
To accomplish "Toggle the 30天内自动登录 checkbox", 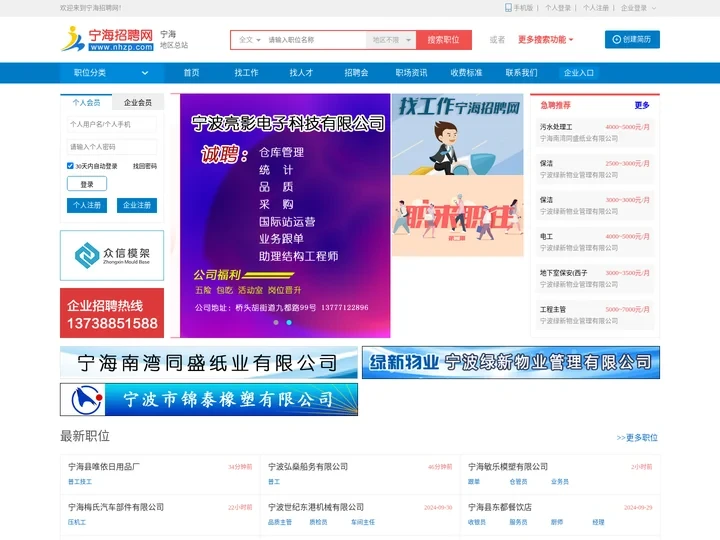I will coord(70,166).
